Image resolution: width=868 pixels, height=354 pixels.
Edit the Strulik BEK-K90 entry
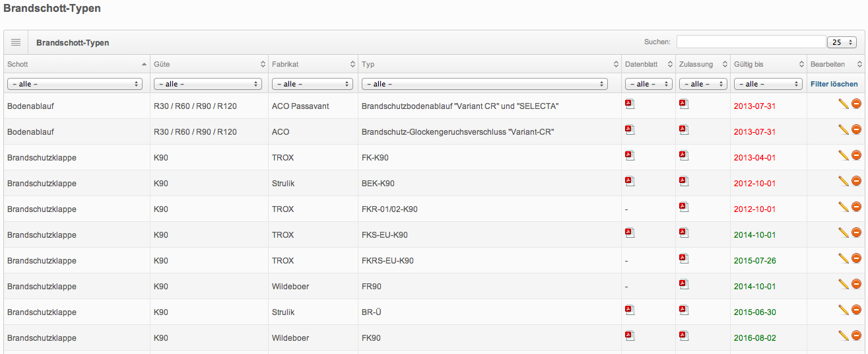tap(843, 181)
